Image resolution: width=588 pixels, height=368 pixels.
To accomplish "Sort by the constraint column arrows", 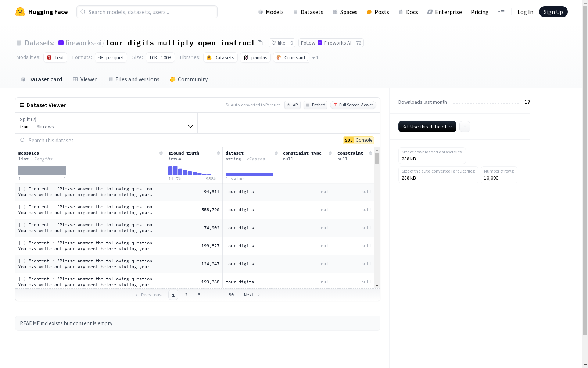I will [x=370, y=153].
